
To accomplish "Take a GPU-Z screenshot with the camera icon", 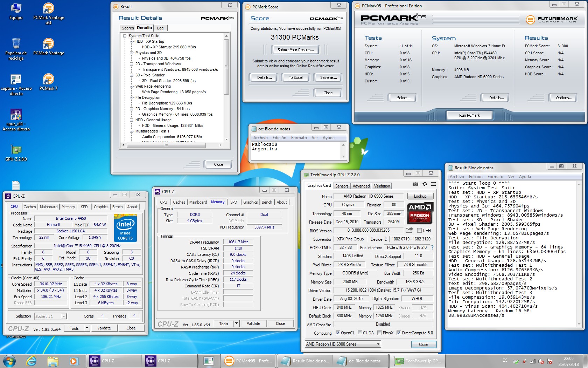I will [x=415, y=184].
